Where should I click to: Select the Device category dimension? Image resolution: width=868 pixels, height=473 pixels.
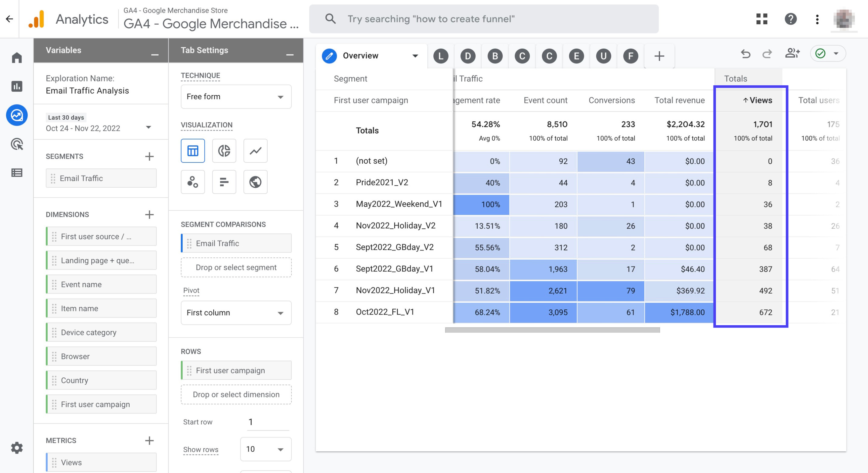(101, 332)
